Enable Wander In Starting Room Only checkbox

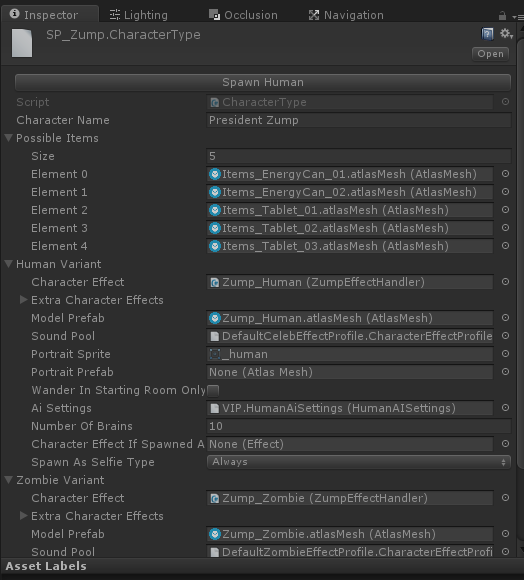click(213, 390)
